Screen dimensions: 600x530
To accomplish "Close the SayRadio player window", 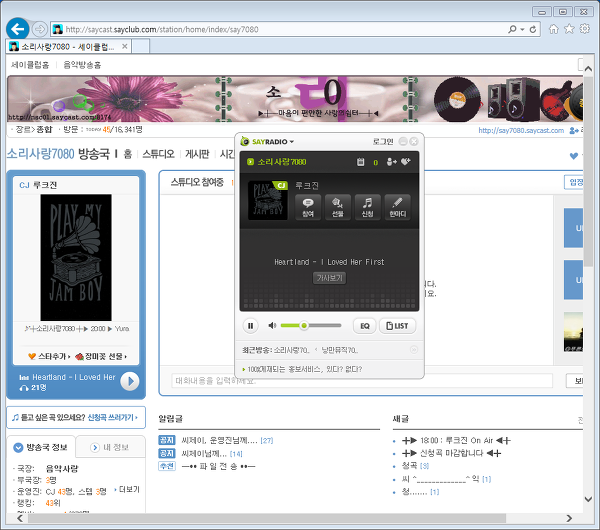I will pyautogui.click(x=414, y=142).
